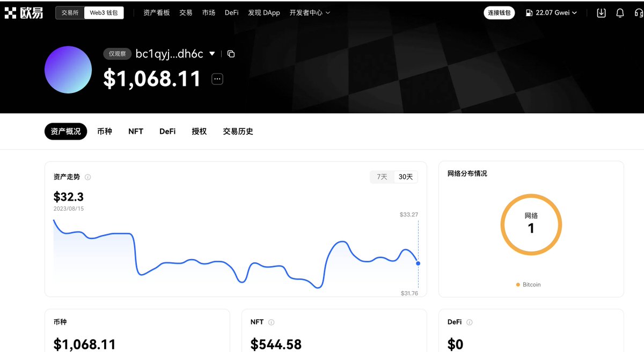
Task: Click the 连接钱包 button
Action: click(x=500, y=13)
